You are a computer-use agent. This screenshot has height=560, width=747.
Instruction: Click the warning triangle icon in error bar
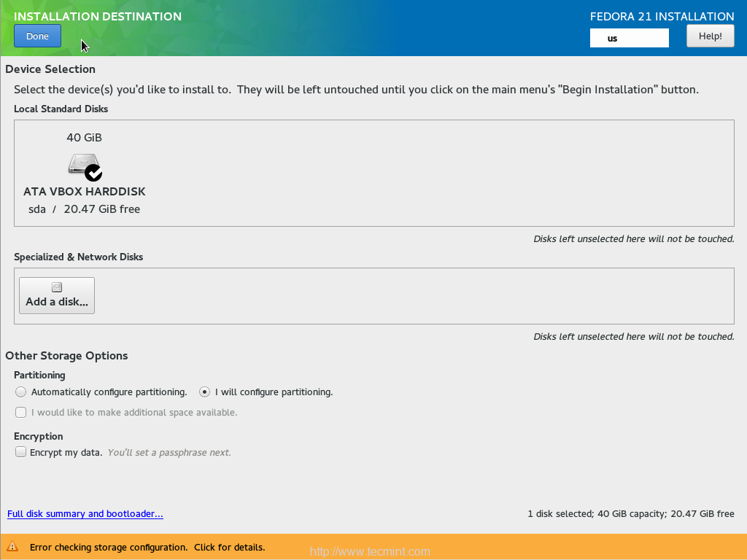[x=12, y=547]
